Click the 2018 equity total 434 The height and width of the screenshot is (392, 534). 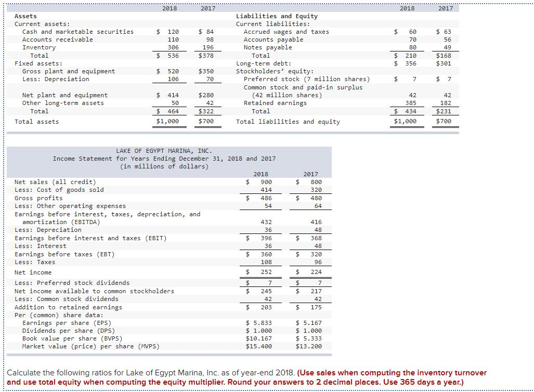click(x=411, y=111)
